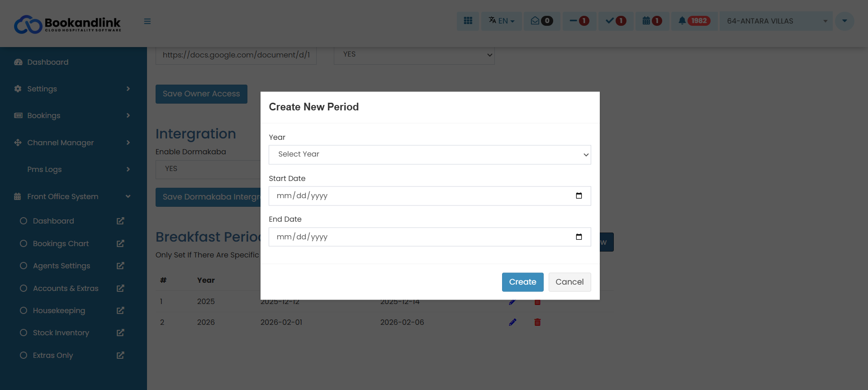Click the Create button in the dialog
The height and width of the screenshot is (390, 868).
522,282
